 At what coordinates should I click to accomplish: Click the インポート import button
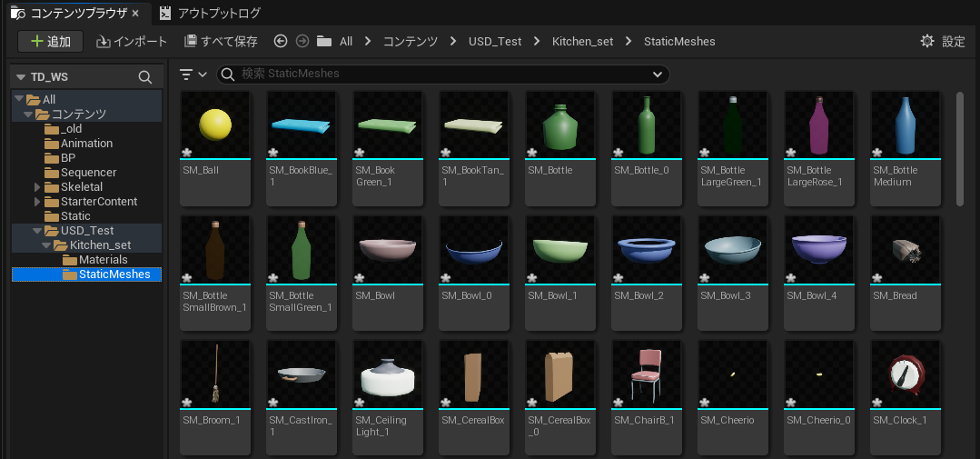pyautogui.click(x=132, y=41)
